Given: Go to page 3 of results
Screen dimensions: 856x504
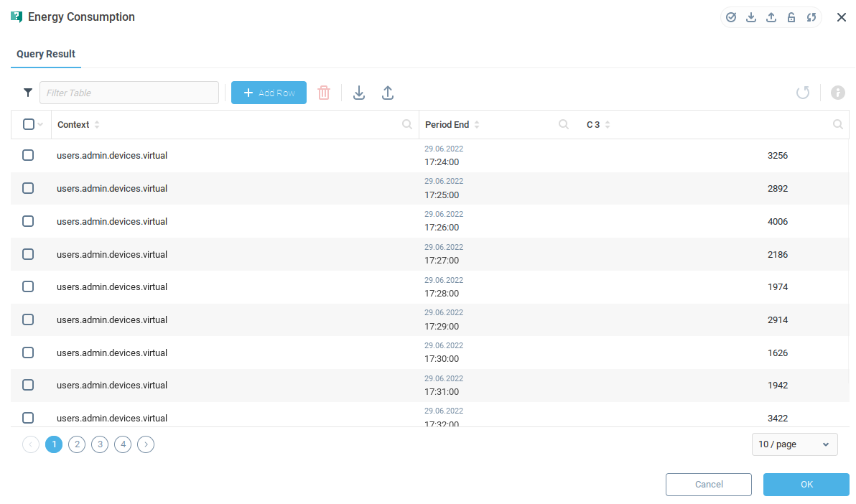Looking at the screenshot, I should [x=100, y=444].
